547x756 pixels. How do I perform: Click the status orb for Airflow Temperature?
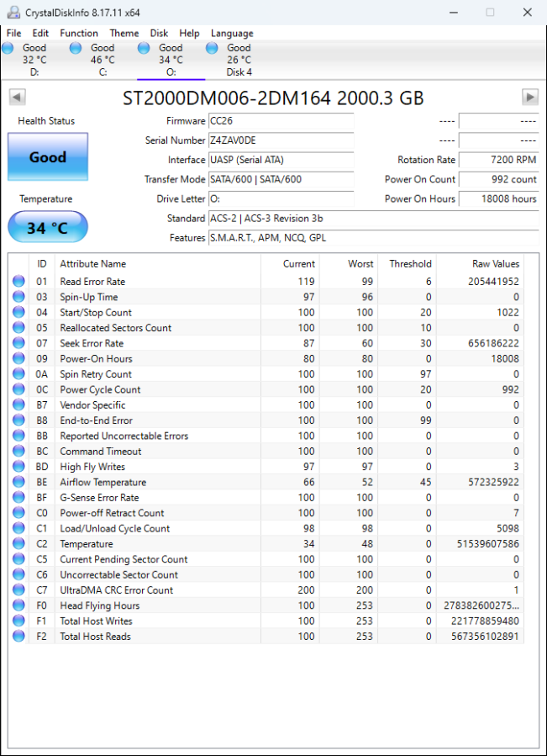[x=18, y=482]
